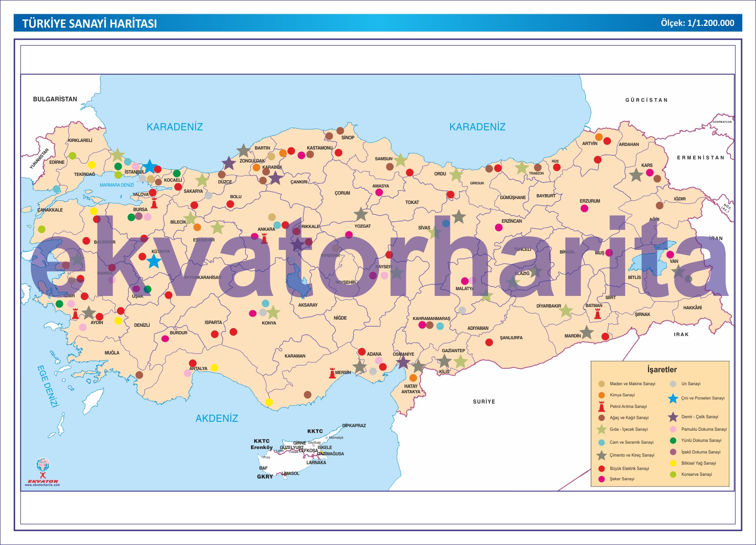
Task: Click the purple steel star at OSMANİYE
Action: coord(403,362)
